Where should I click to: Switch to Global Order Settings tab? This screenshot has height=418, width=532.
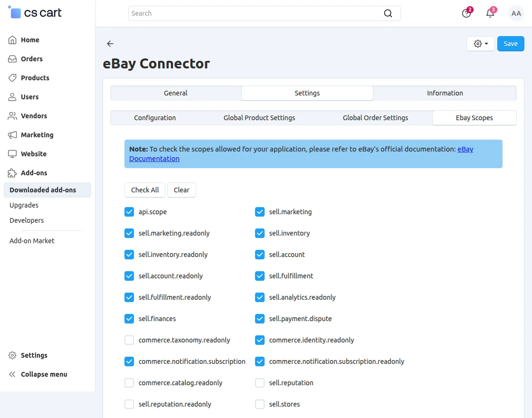point(375,118)
